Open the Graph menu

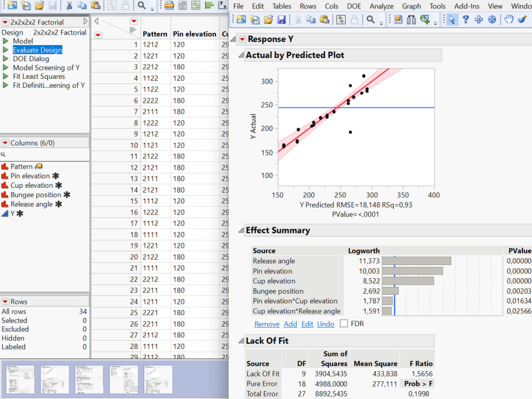[411, 6]
